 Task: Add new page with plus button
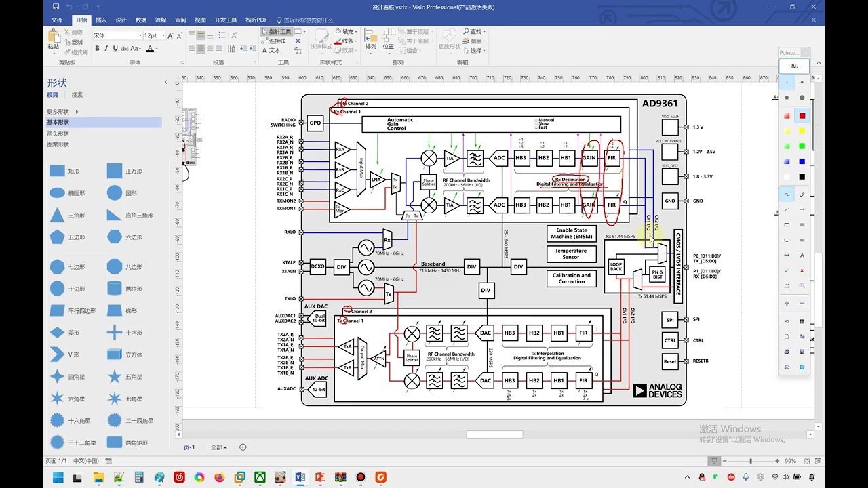tap(243, 447)
